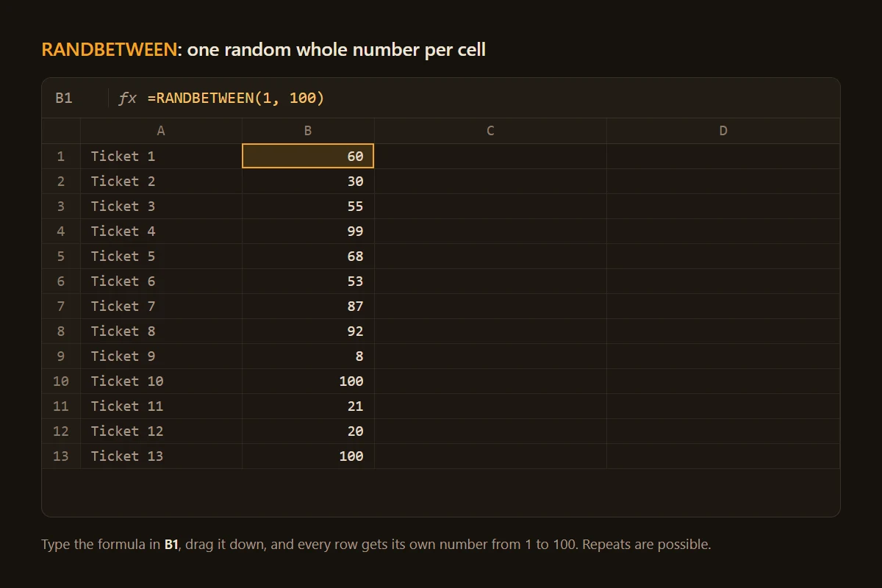
Task: Select column B header
Action: [308, 131]
